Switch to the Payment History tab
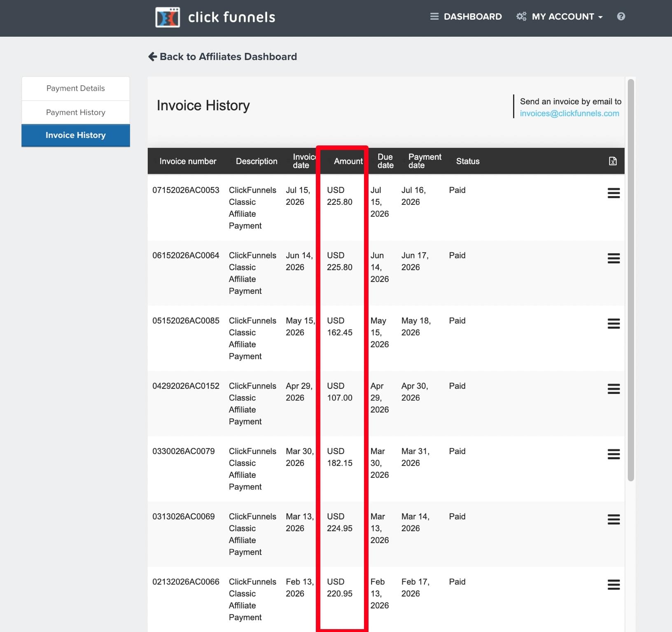The height and width of the screenshot is (632, 672). 76,112
